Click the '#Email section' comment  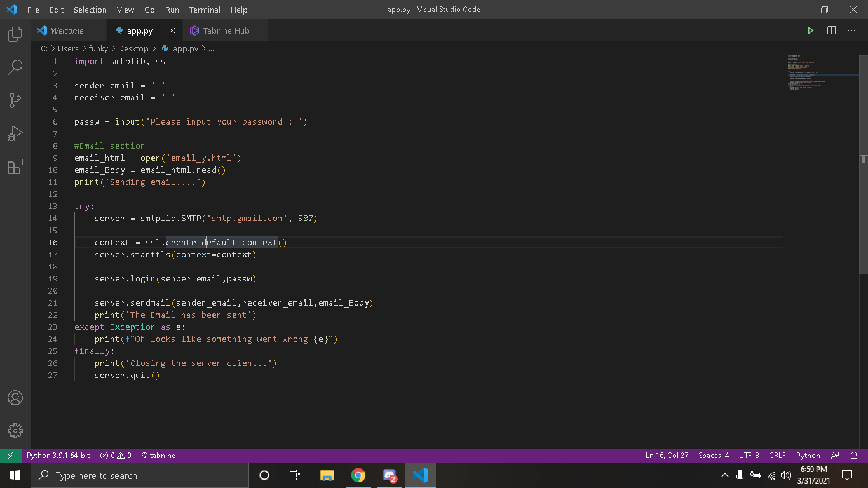[109, 146]
